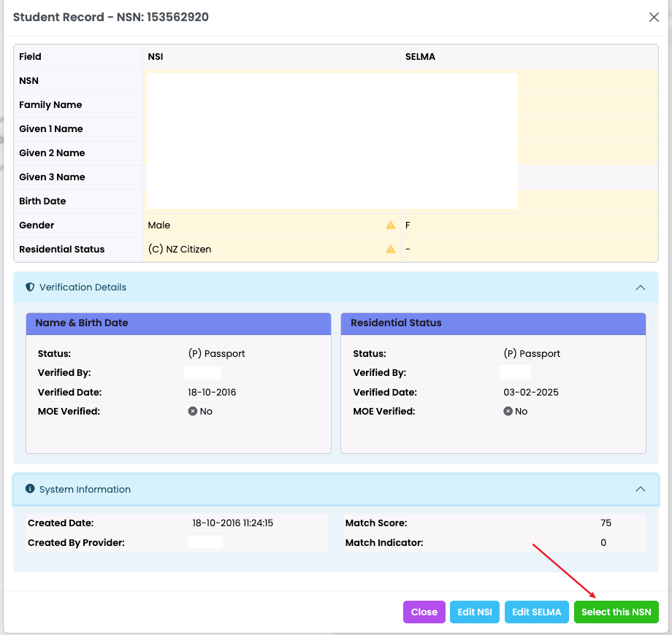Click the Residential Status card header
This screenshot has width=672, height=635.
click(493, 323)
